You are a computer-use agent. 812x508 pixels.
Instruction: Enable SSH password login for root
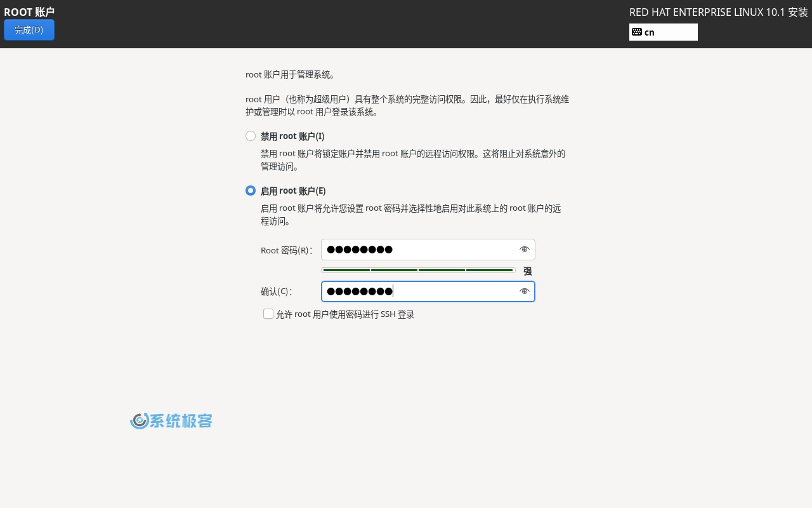point(268,314)
